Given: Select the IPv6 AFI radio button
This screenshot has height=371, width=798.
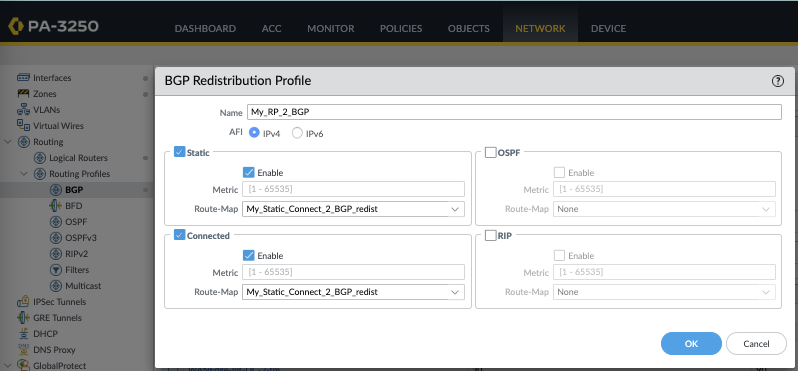Looking at the screenshot, I should point(297,133).
